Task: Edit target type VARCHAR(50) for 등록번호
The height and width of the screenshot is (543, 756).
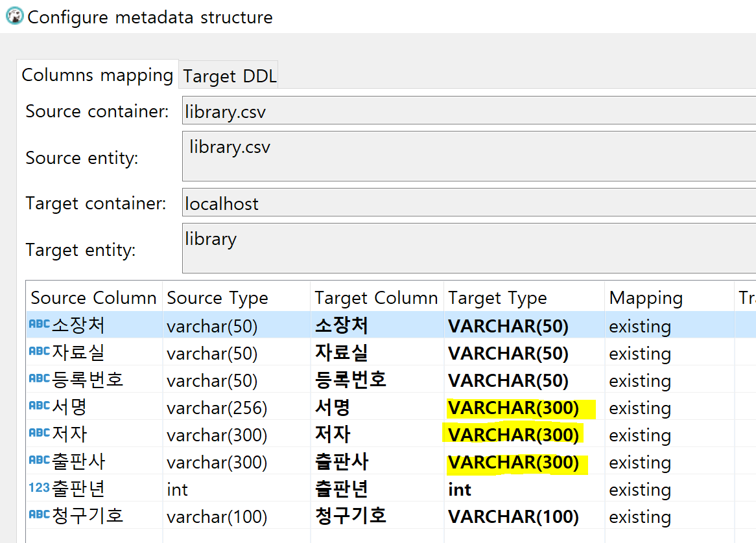Action: (508, 380)
